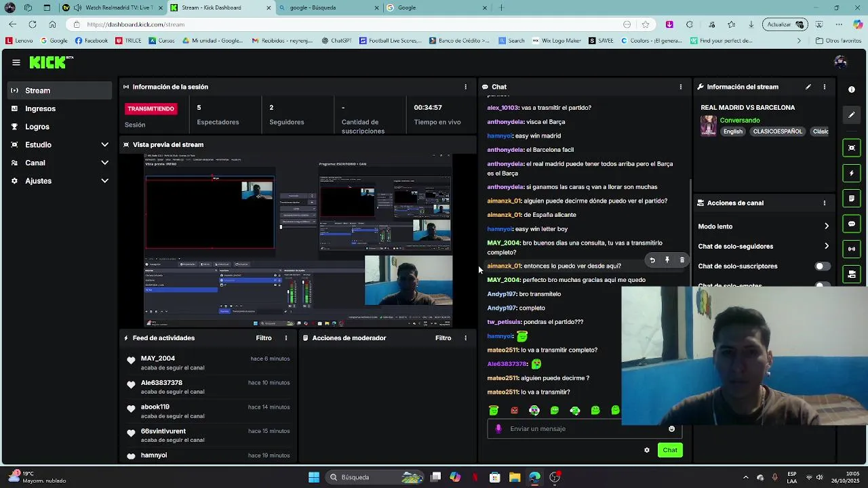Screen dimensions: 868x488
Task: Open the Facebook bookmark
Action: 92,41
